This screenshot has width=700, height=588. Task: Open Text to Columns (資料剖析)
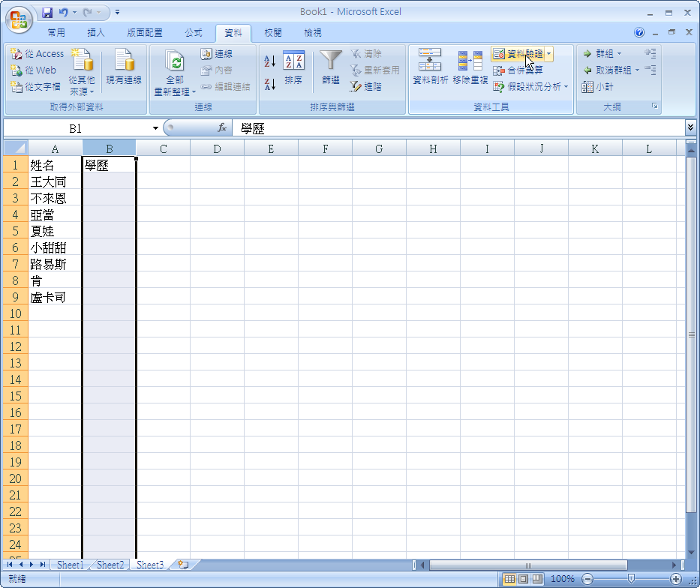point(430,67)
